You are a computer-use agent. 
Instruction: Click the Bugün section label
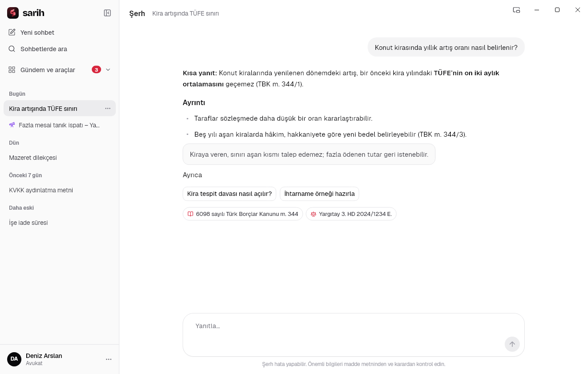tap(17, 94)
